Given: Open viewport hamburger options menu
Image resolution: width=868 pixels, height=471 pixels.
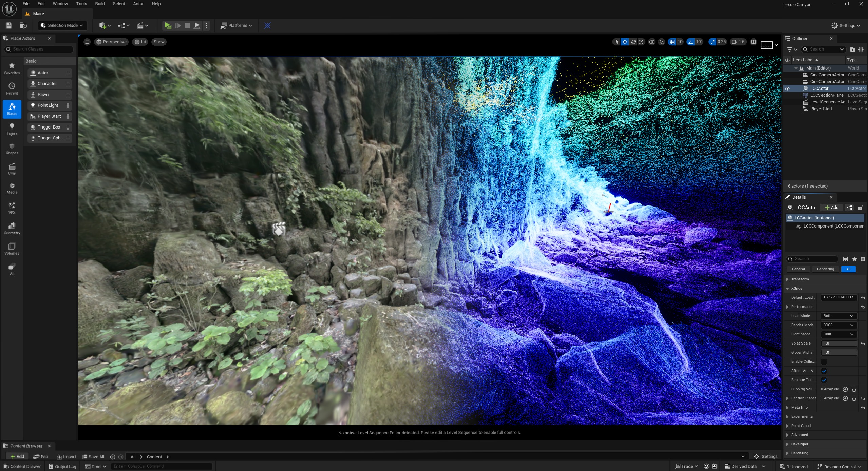Looking at the screenshot, I should click(87, 42).
